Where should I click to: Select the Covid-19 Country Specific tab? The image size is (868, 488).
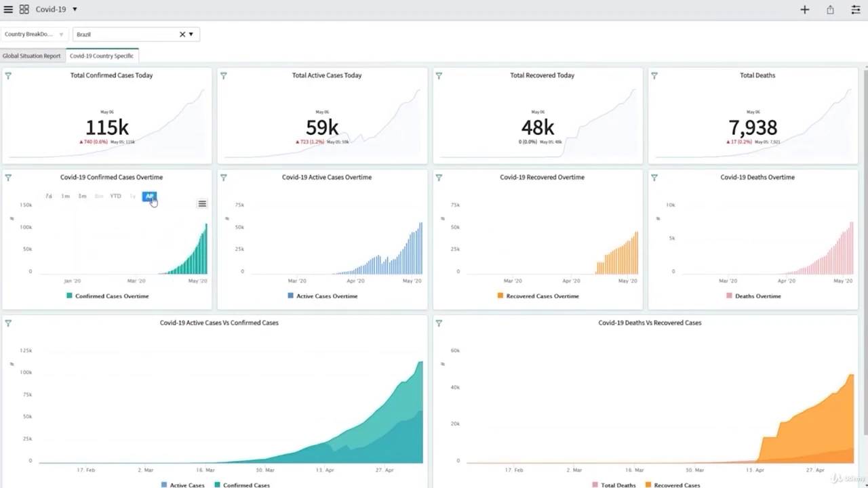click(x=102, y=56)
